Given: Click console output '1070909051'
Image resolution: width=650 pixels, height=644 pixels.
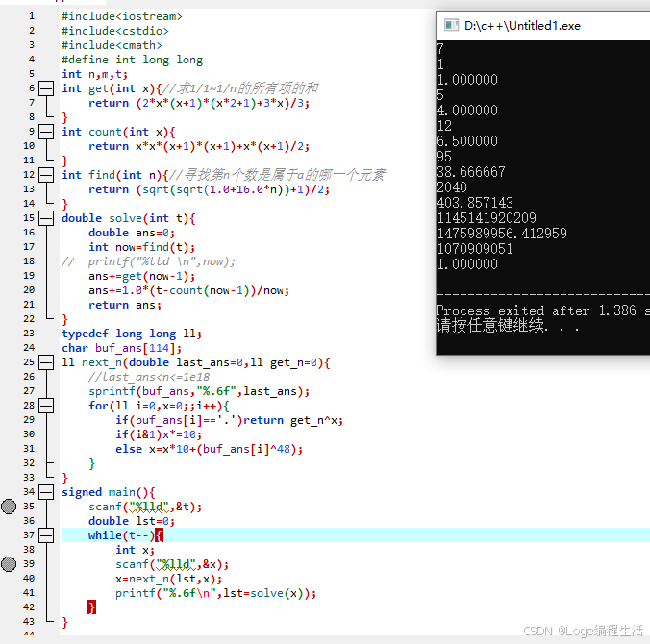Looking at the screenshot, I should 475,249.
